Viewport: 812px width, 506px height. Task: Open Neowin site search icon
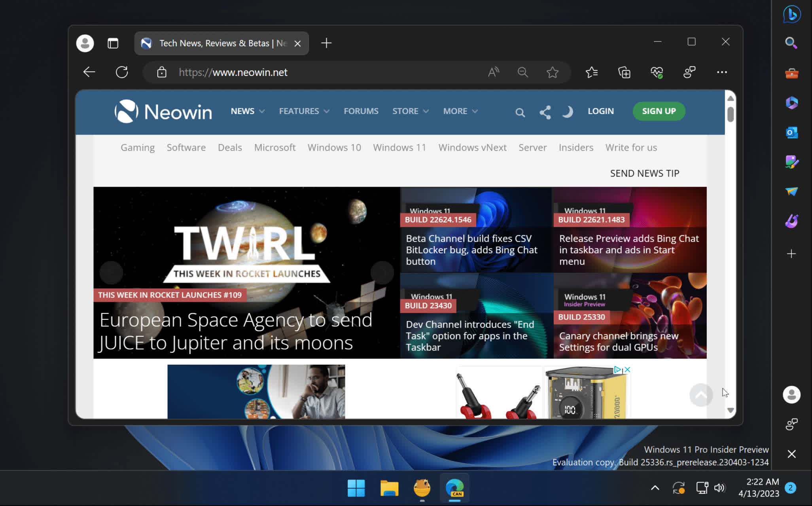[x=520, y=113]
